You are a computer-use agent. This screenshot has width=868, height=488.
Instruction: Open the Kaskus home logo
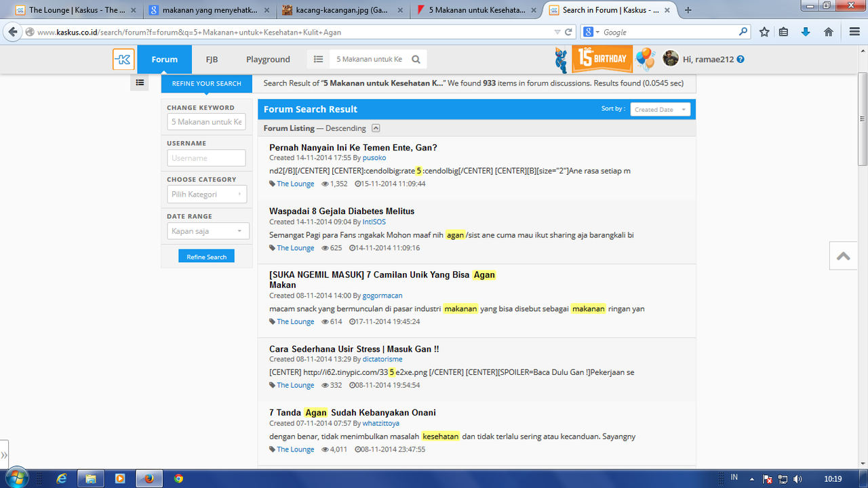point(123,60)
